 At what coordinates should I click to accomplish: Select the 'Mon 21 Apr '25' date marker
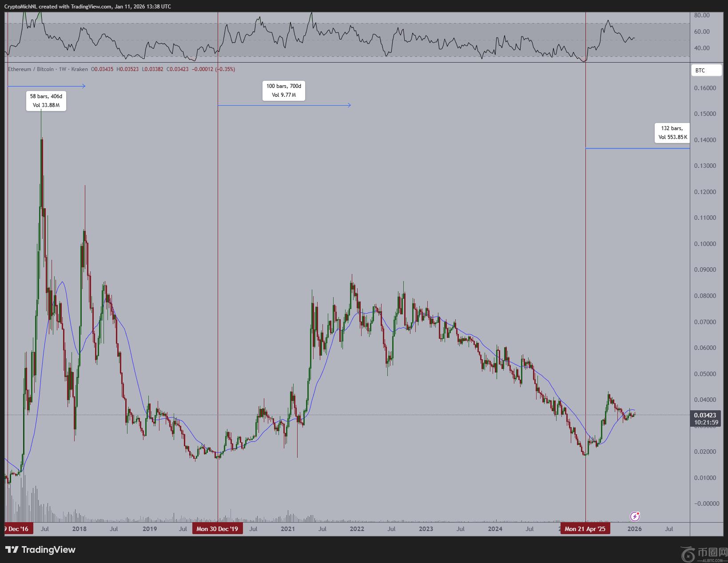(585, 529)
